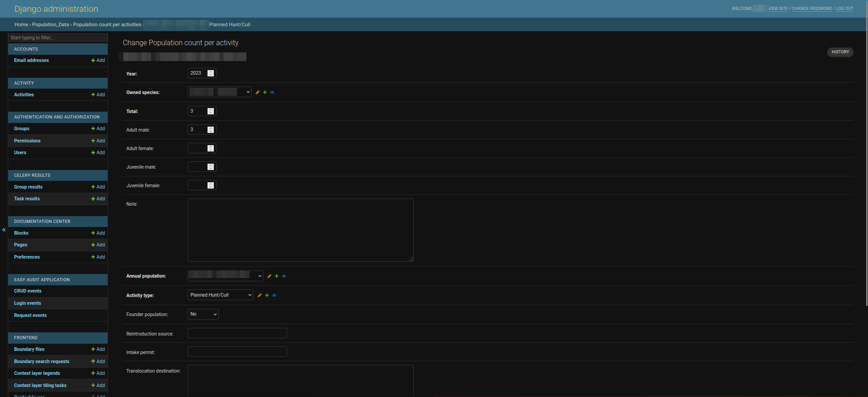The width and height of the screenshot is (868, 397).
Task: Collapse the sidebar with the double-chevron toggle
Action: [x=4, y=230]
